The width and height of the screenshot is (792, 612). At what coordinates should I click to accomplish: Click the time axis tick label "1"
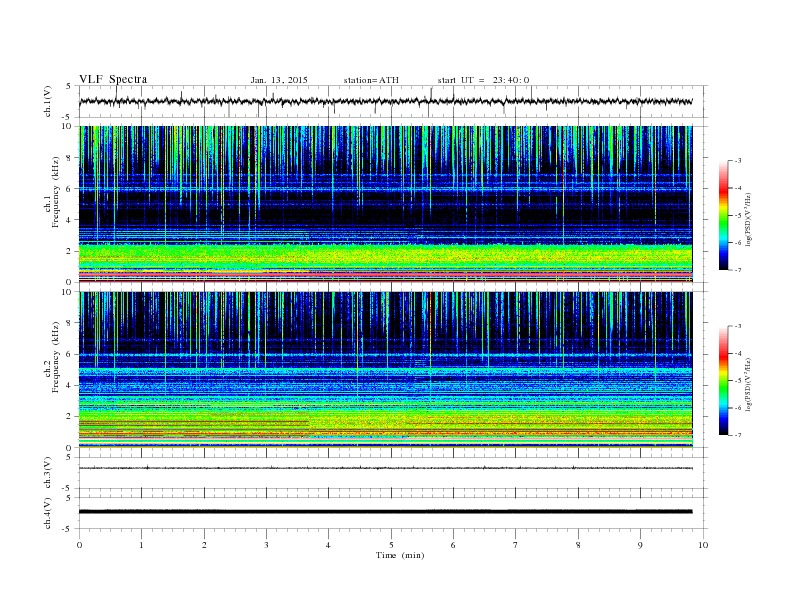pyautogui.click(x=141, y=545)
